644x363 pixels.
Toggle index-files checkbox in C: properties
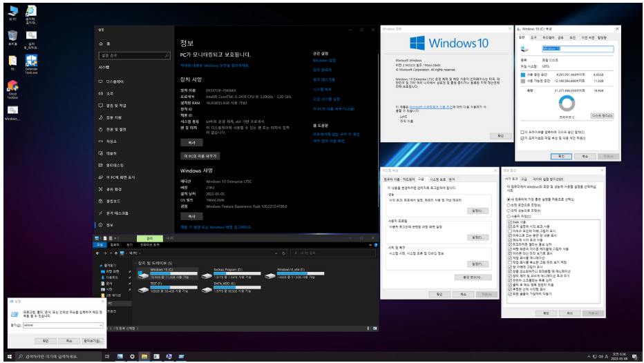[522, 138]
